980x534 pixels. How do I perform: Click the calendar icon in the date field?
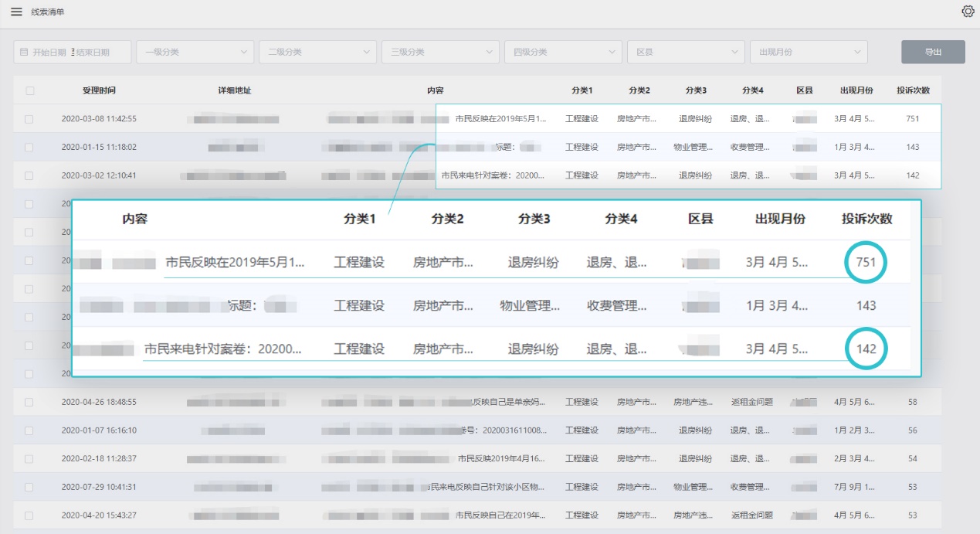(x=24, y=52)
